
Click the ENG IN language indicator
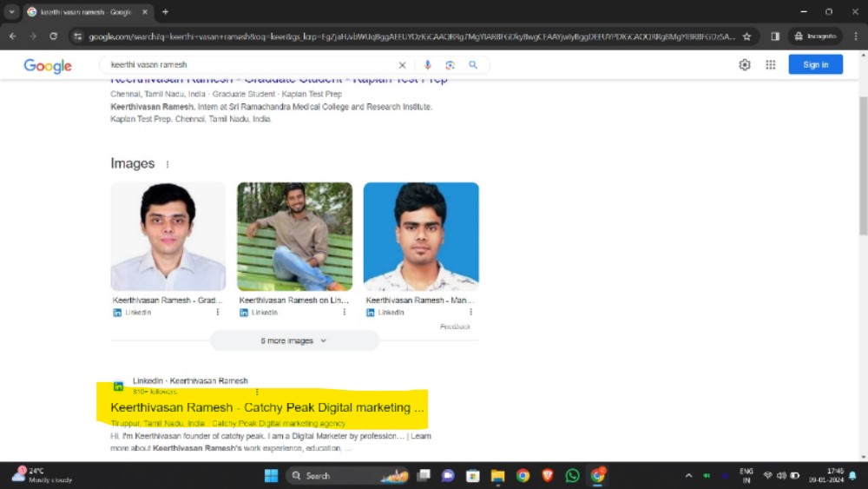746,476
